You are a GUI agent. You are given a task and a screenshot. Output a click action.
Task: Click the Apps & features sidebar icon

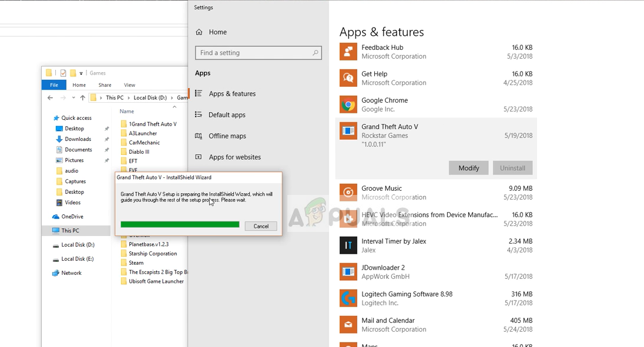199,93
